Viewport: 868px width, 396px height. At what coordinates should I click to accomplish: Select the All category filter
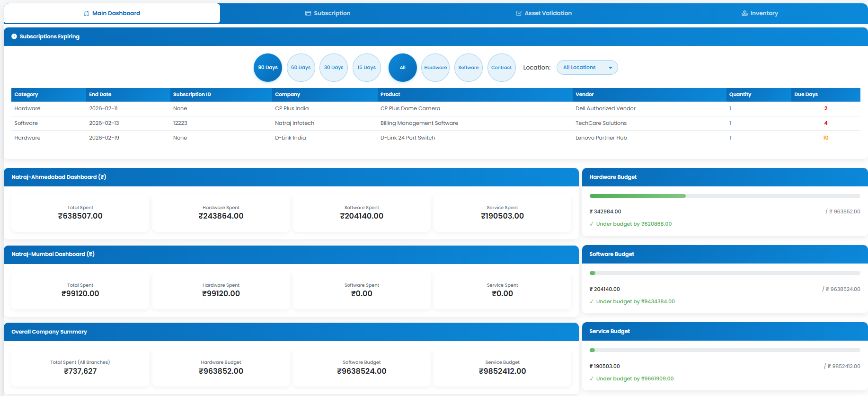pos(403,68)
